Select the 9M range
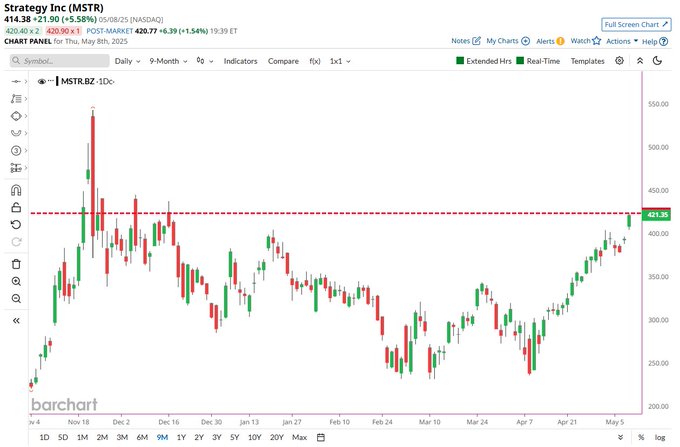Screen dimensions: 680x447 point(162,437)
